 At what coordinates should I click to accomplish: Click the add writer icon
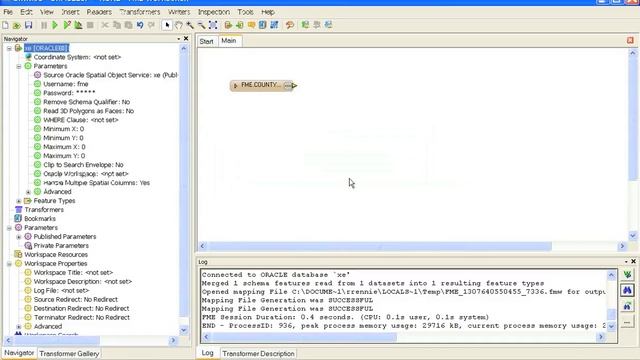pos(240,25)
